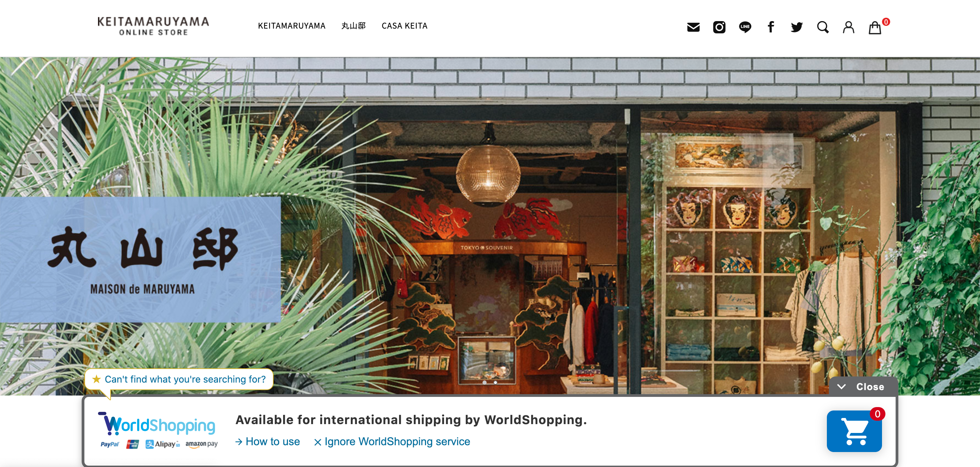Select the CASA KEITA menu item
The height and width of the screenshot is (467, 980).
pyautogui.click(x=404, y=26)
